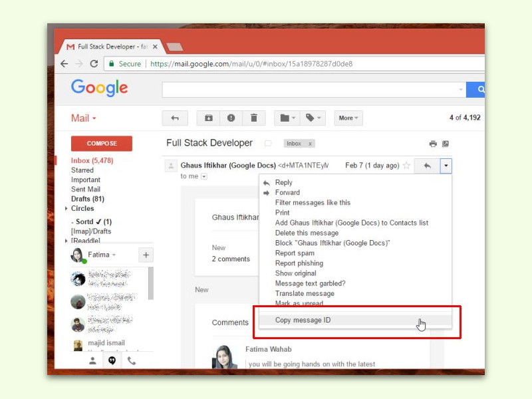The width and height of the screenshot is (532, 399).
Task: Click the reply arrow button in message header
Action: 427,166
